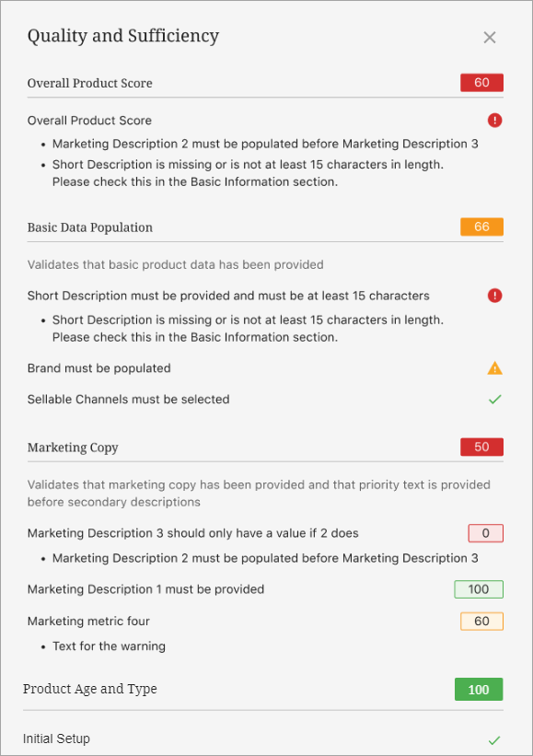533x756 pixels.
Task: Click the green 100 Product Age and Type badge
Action: 479,690
